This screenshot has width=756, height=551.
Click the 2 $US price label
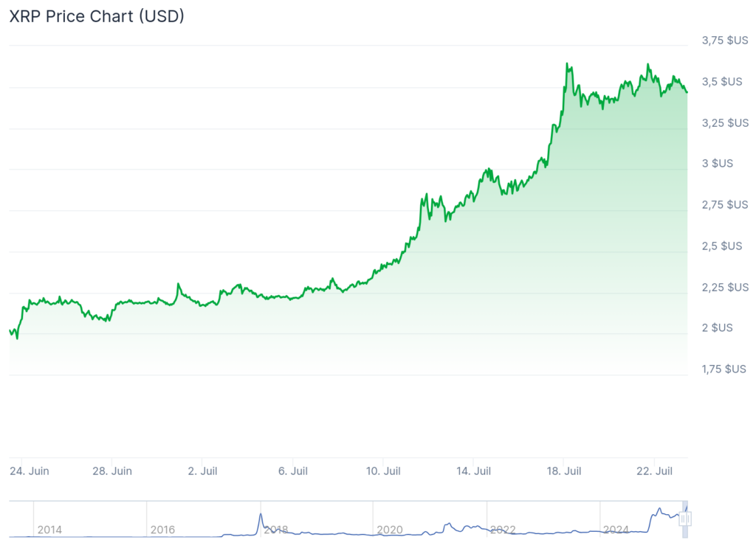(717, 328)
